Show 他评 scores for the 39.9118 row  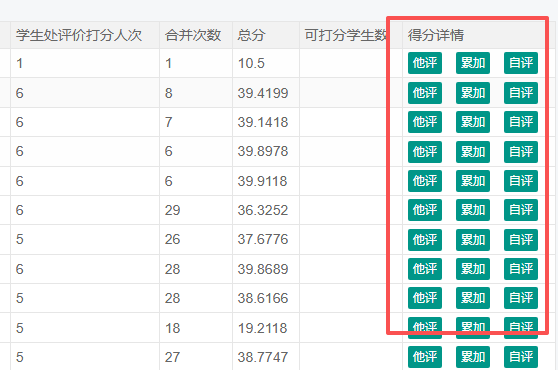point(425,181)
